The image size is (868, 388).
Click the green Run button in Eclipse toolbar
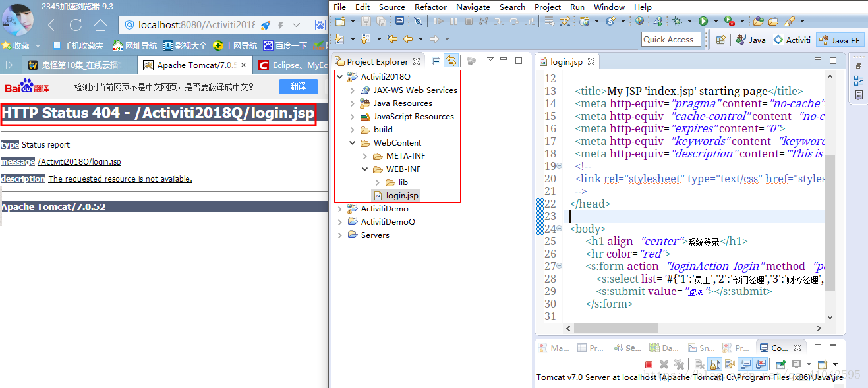[703, 21]
